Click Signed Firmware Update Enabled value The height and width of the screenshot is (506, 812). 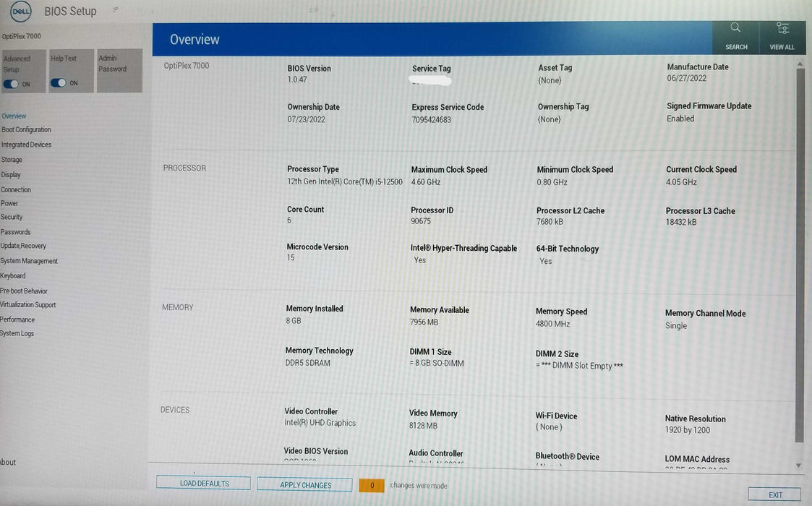pos(680,119)
